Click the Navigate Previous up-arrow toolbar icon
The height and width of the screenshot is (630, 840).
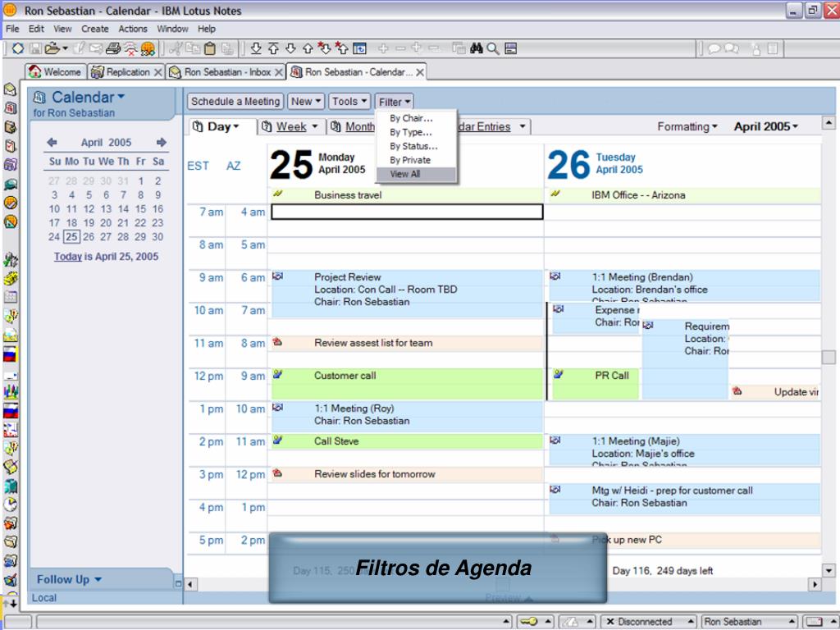click(308, 48)
